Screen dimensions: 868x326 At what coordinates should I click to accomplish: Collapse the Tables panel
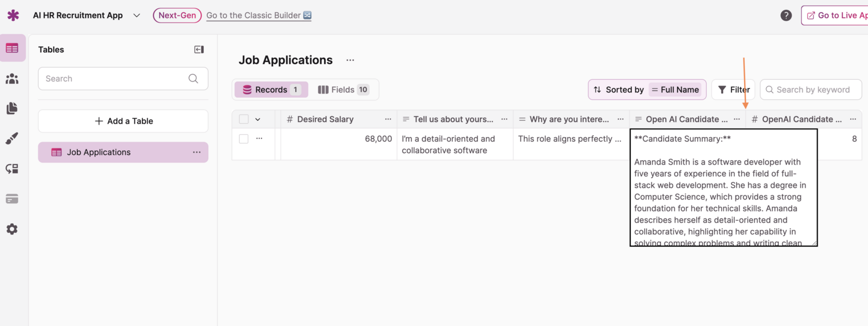tap(199, 50)
